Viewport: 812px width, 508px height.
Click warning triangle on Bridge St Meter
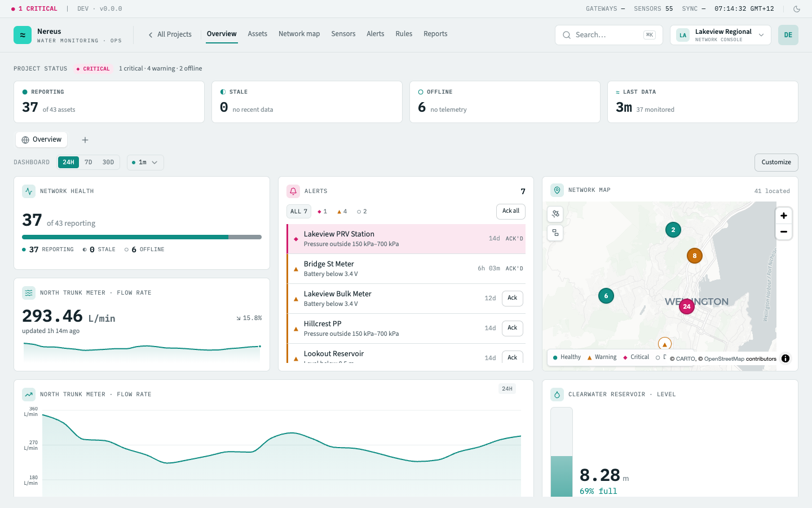click(x=296, y=269)
